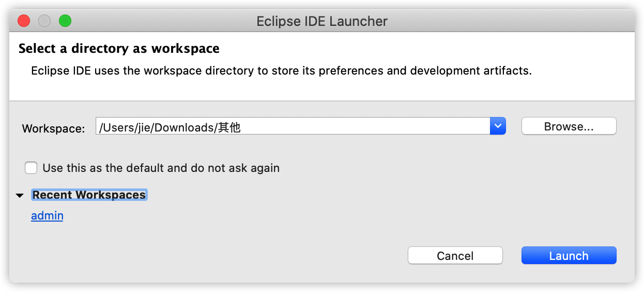This screenshot has height=292, width=644.
Task: Open the Browse... directory chooser
Action: coord(569,126)
